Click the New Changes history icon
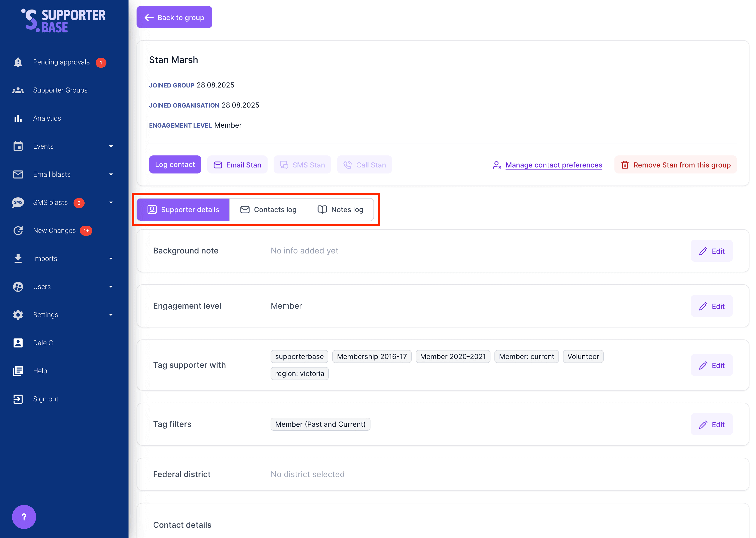The height and width of the screenshot is (538, 756). pos(18,231)
